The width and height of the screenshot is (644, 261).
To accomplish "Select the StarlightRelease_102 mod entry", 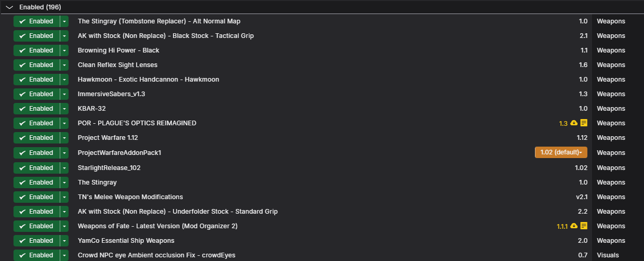I will pos(322,168).
